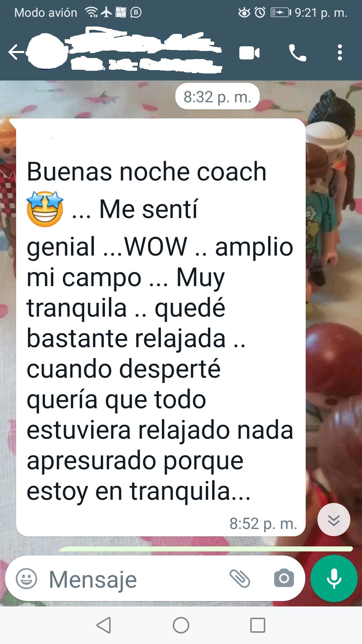362x644 pixels.
Task: Tap the 8:32 p. m. timestamp chip
Action: pos(217,97)
